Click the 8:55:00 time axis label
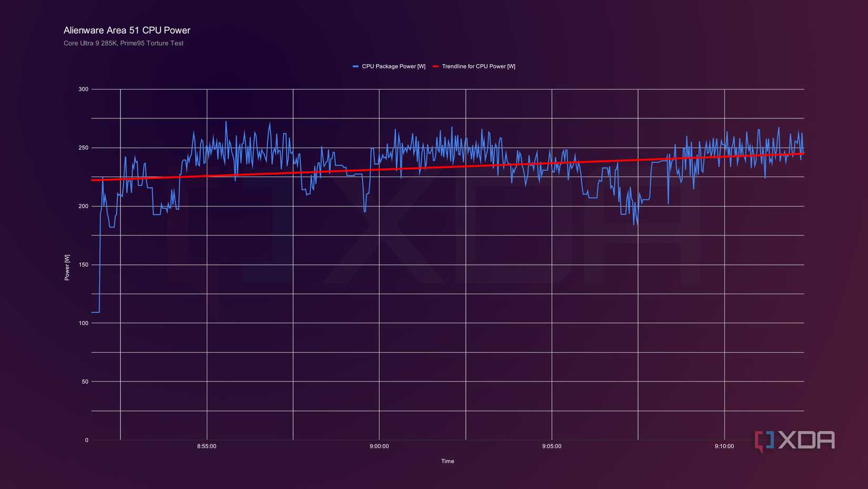868x489 pixels. tap(207, 446)
